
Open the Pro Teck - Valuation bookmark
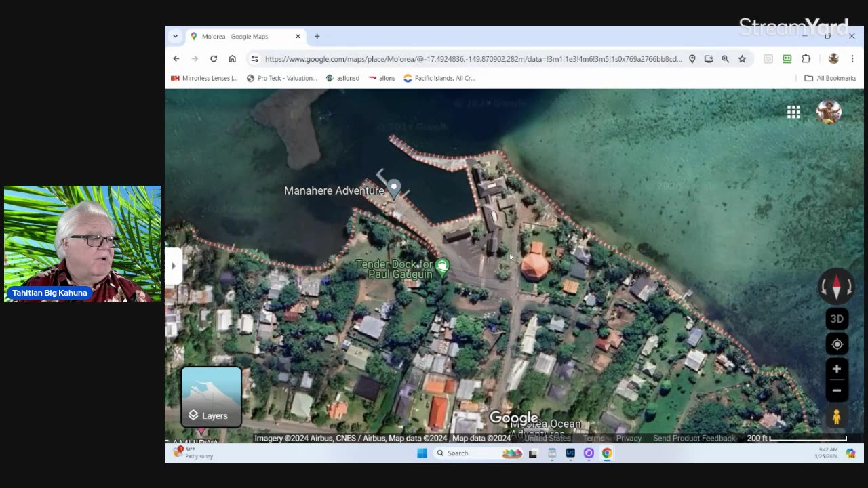point(281,78)
